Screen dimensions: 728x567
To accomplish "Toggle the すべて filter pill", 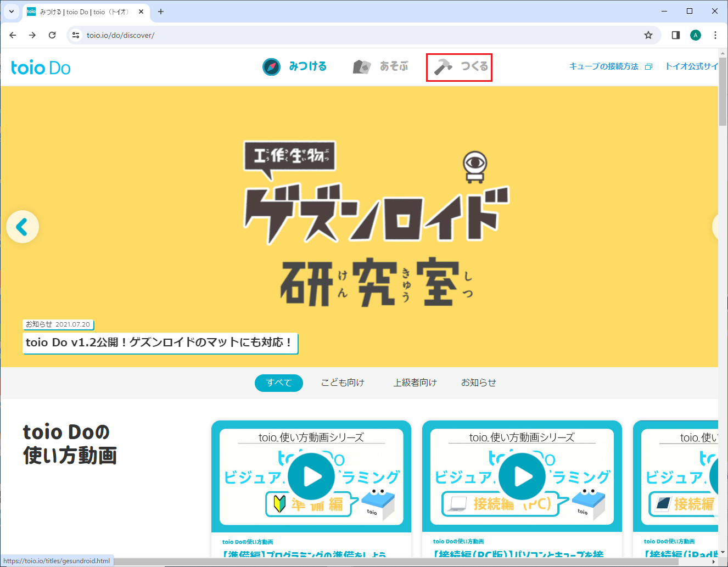I will point(278,383).
